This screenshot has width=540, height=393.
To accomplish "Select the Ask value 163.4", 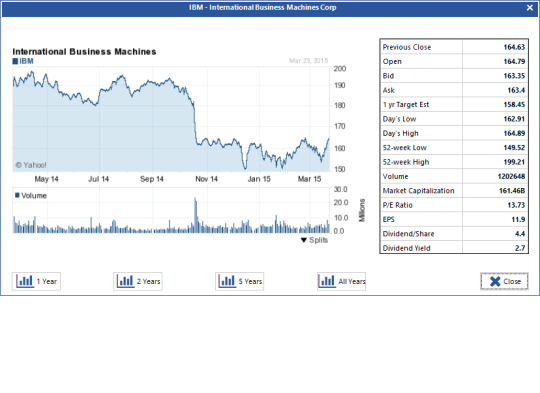I will 516,90.
